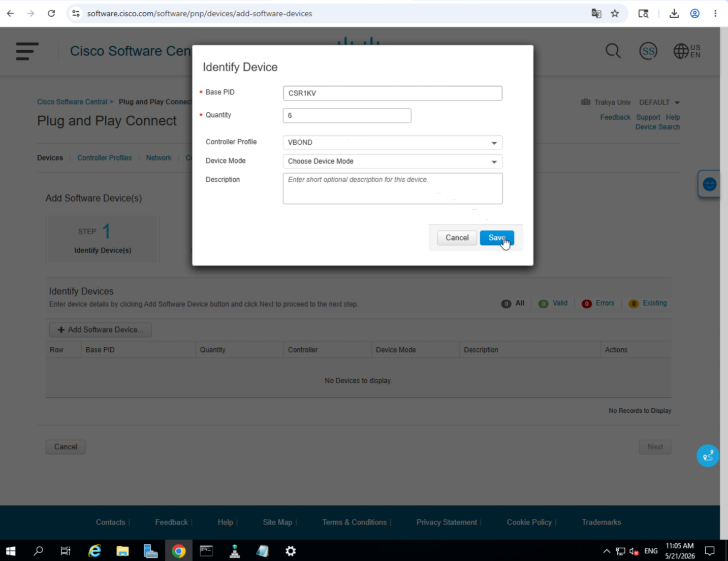The width and height of the screenshot is (728, 561).
Task: Click the Base PID input field
Action: 392,93
